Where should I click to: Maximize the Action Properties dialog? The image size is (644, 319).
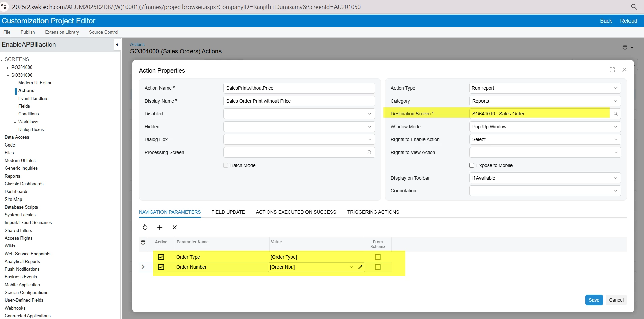click(612, 70)
